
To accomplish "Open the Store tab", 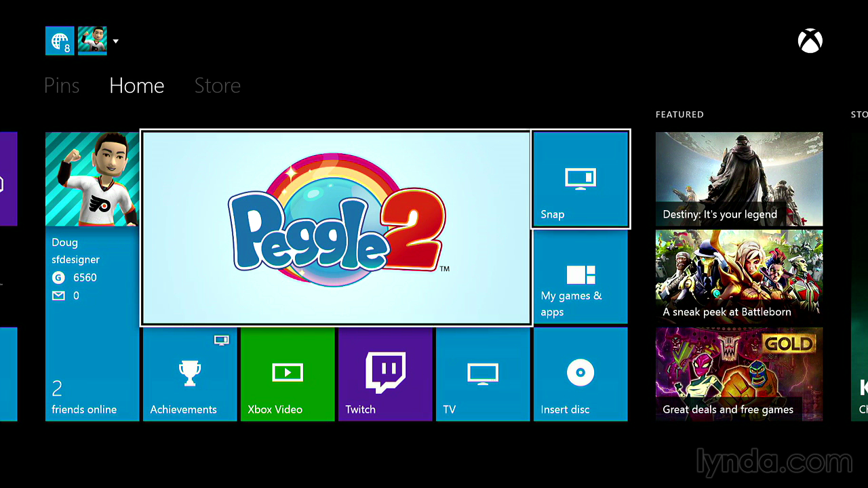I will click(218, 85).
